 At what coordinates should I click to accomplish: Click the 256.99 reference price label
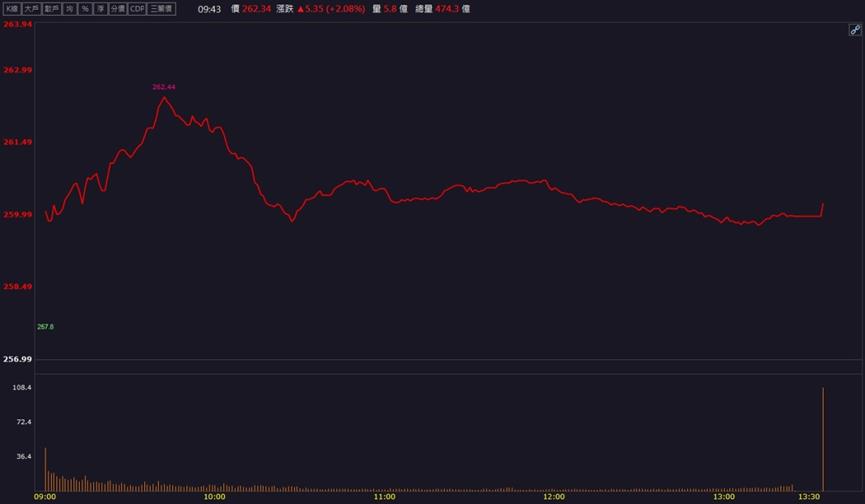tap(18, 360)
